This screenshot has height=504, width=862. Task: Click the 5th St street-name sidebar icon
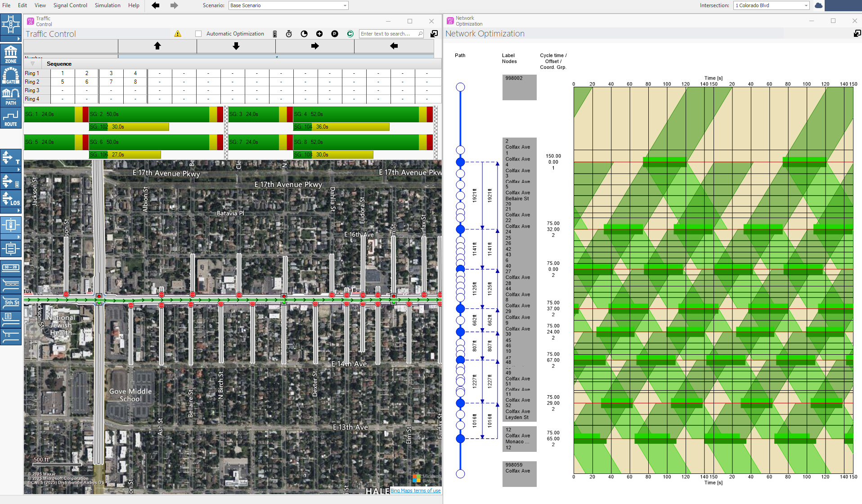11,302
